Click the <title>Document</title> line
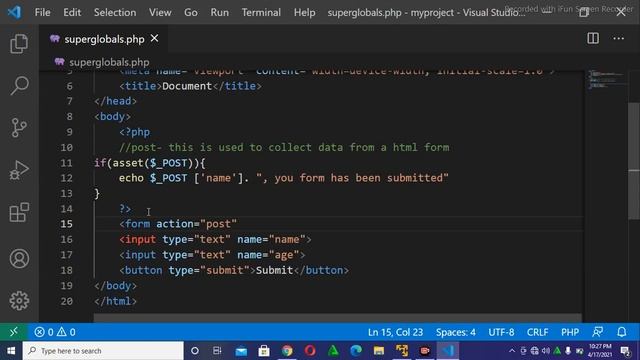 click(190, 86)
